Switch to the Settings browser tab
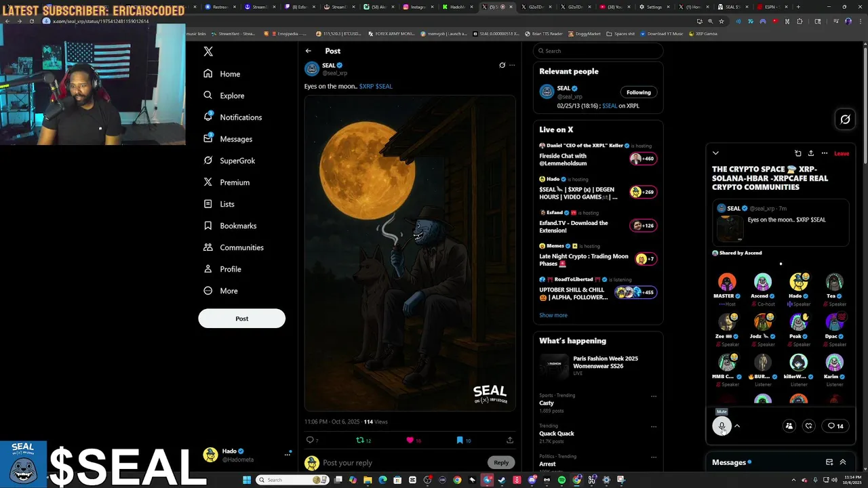 [x=654, y=7]
